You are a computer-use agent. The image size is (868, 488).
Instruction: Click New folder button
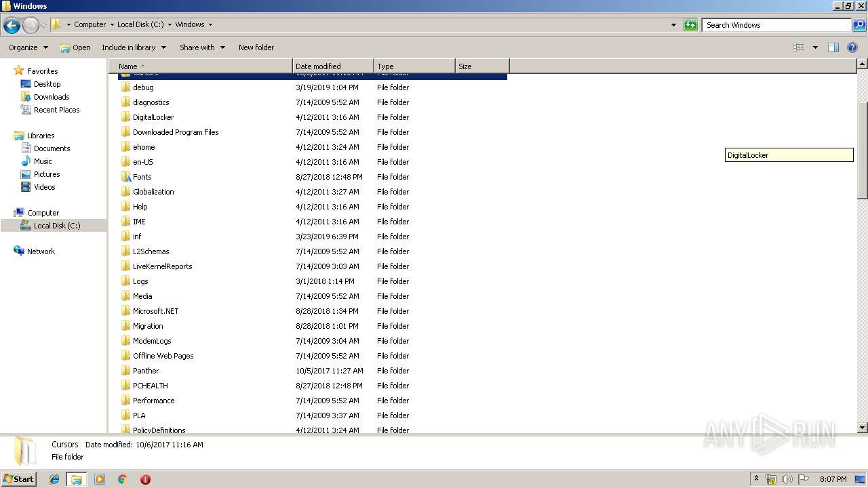click(256, 47)
